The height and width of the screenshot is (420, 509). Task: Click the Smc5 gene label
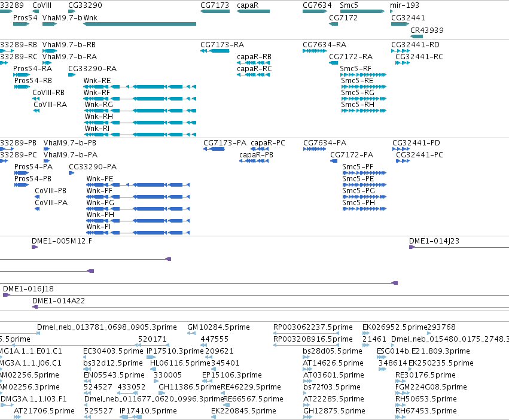[349, 5]
